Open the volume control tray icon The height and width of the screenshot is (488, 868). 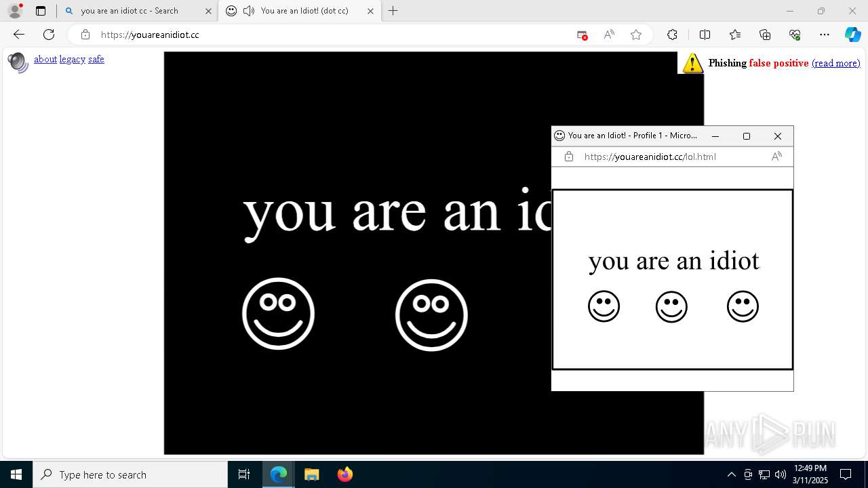click(x=780, y=474)
